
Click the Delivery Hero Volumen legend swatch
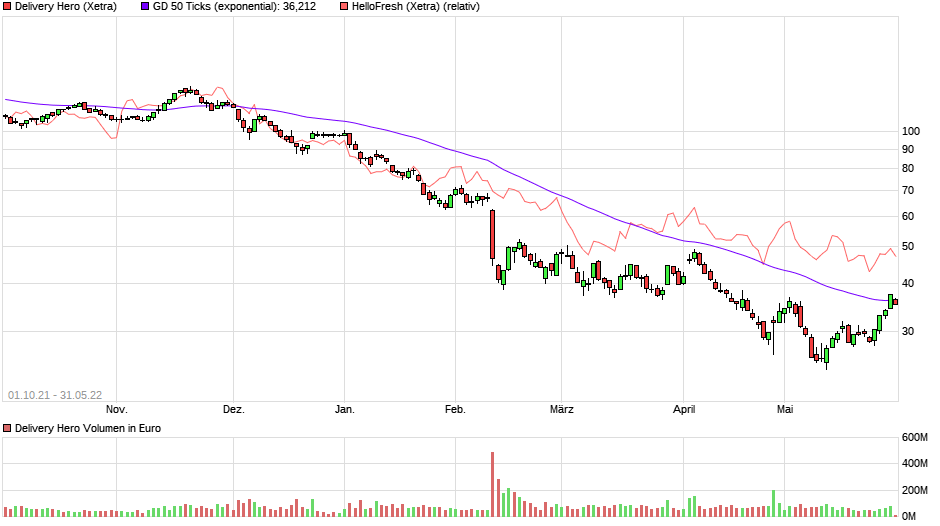pos(7,428)
